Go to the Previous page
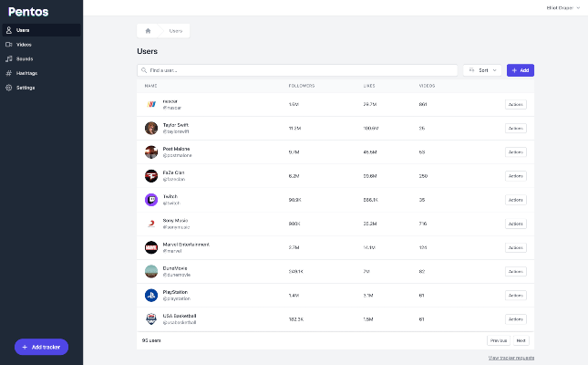Viewport: 588px width, 365px height. [499, 340]
